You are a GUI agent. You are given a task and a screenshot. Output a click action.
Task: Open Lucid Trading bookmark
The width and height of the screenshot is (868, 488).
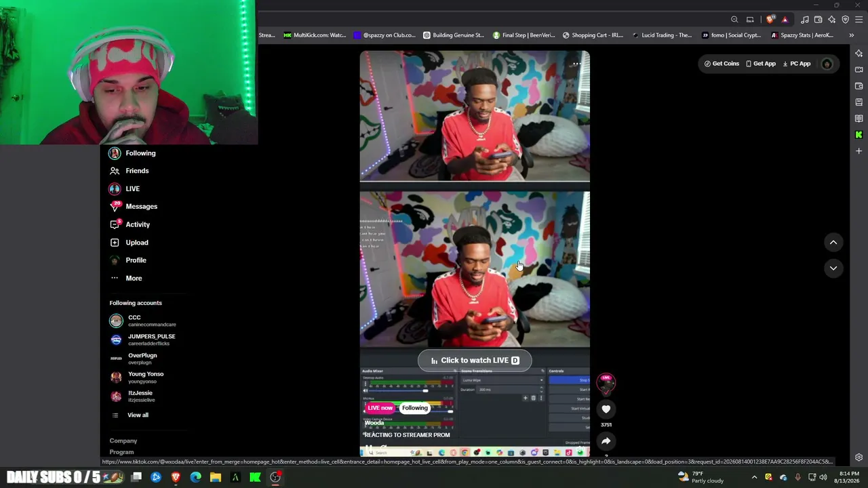(662, 35)
